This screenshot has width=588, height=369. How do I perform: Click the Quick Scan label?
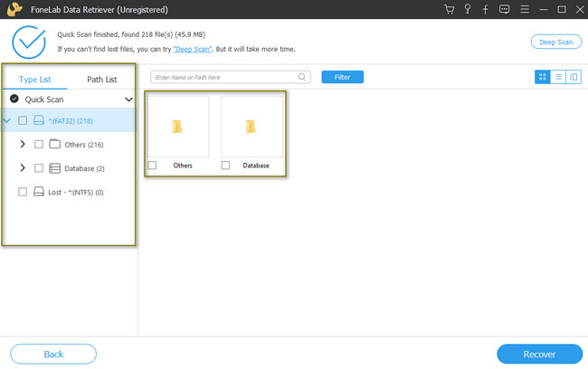44,99
